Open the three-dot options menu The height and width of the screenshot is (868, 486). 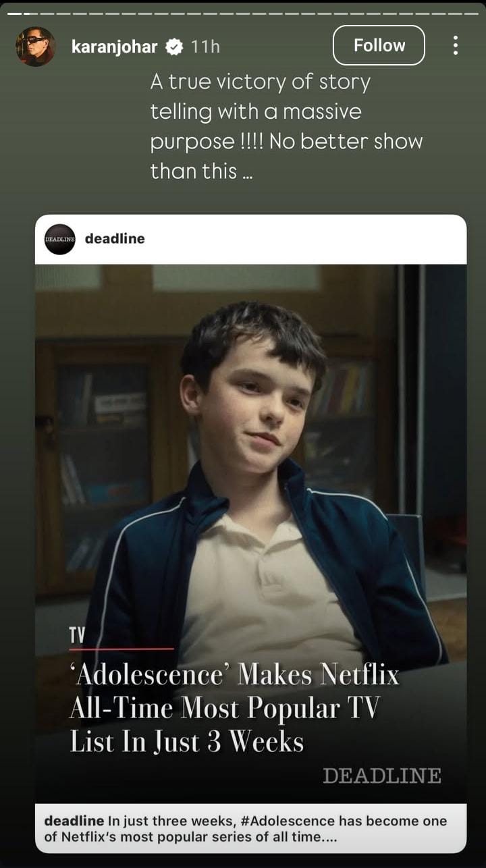(x=456, y=45)
